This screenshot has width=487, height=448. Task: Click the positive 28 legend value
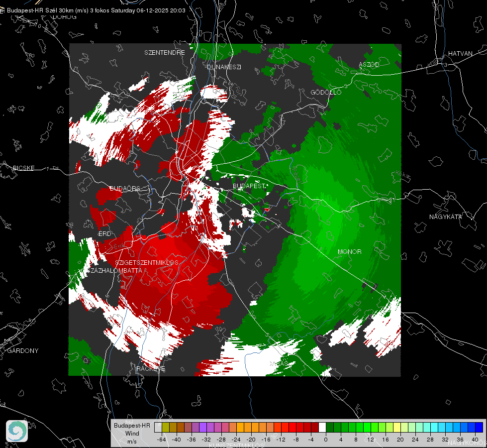[430, 440]
